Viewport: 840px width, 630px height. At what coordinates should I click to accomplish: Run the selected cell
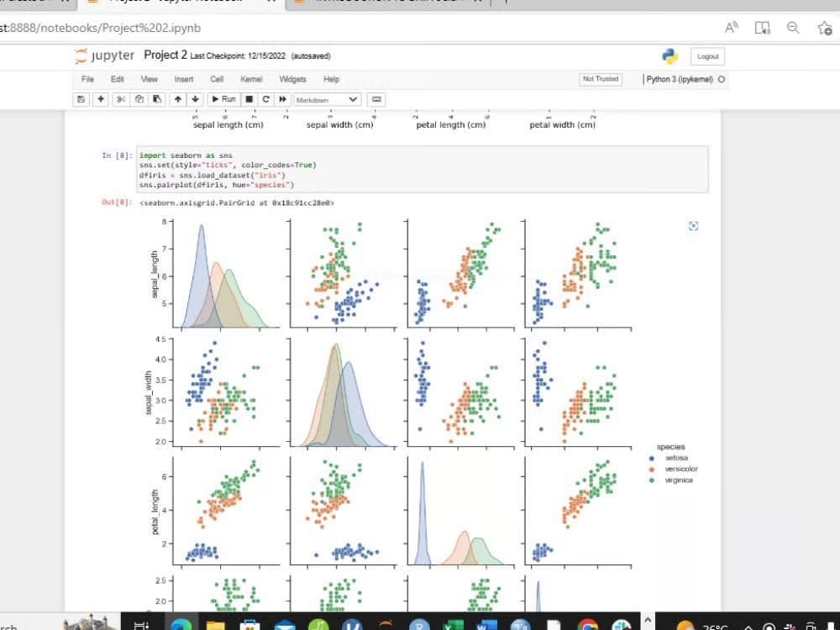[223, 100]
